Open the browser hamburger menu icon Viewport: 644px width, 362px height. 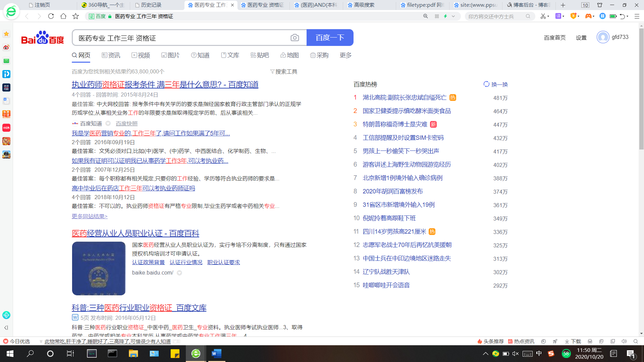[637, 16]
